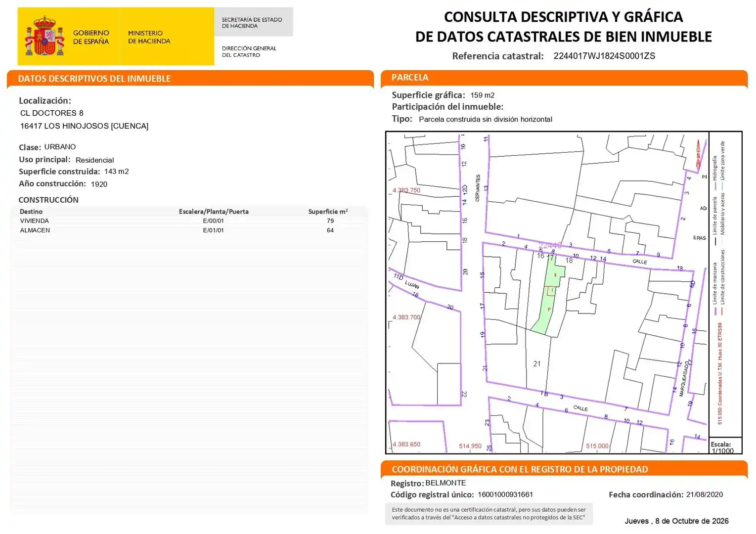Screen dimensions: 756x534
Task: Click the catastral reference 2244017WJ1824S0001ZS
Action: (604, 56)
